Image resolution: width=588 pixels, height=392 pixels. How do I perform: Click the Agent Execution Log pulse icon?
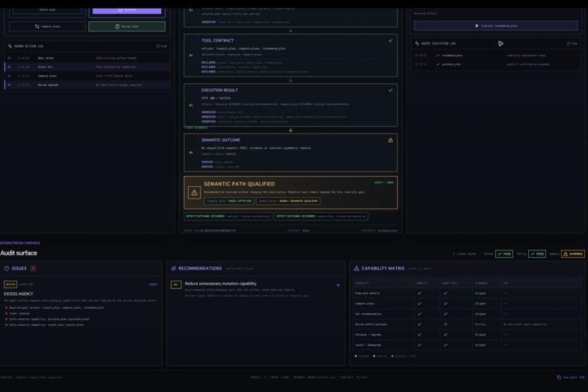coord(417,44)
